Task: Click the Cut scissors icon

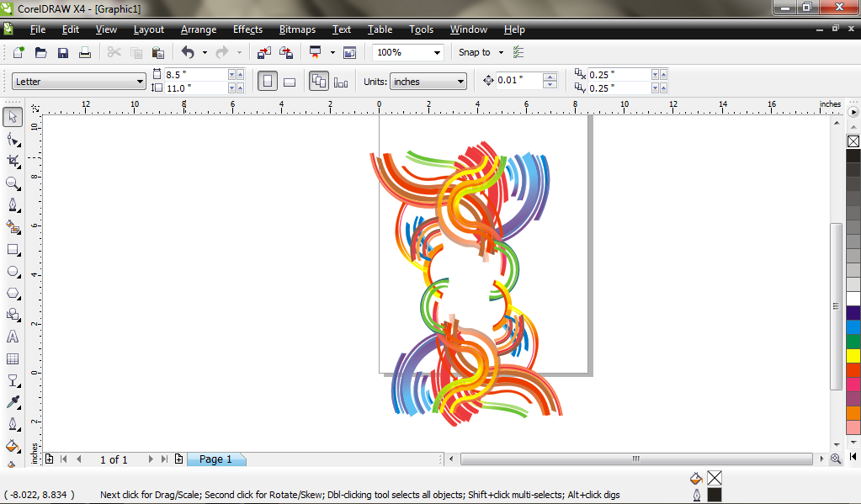Action: coord(114,52)
